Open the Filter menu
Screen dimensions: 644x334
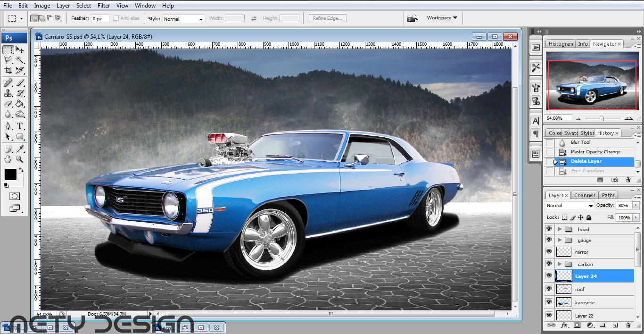click(104, 6)
